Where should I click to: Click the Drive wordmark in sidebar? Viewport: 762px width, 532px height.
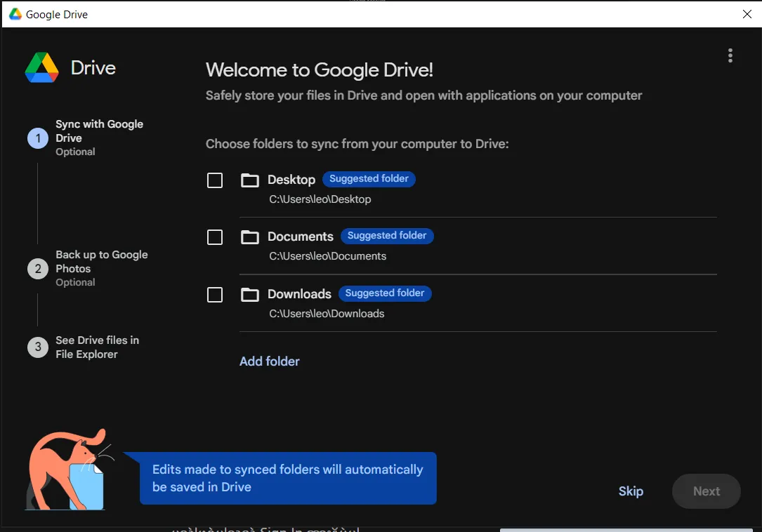93,68
